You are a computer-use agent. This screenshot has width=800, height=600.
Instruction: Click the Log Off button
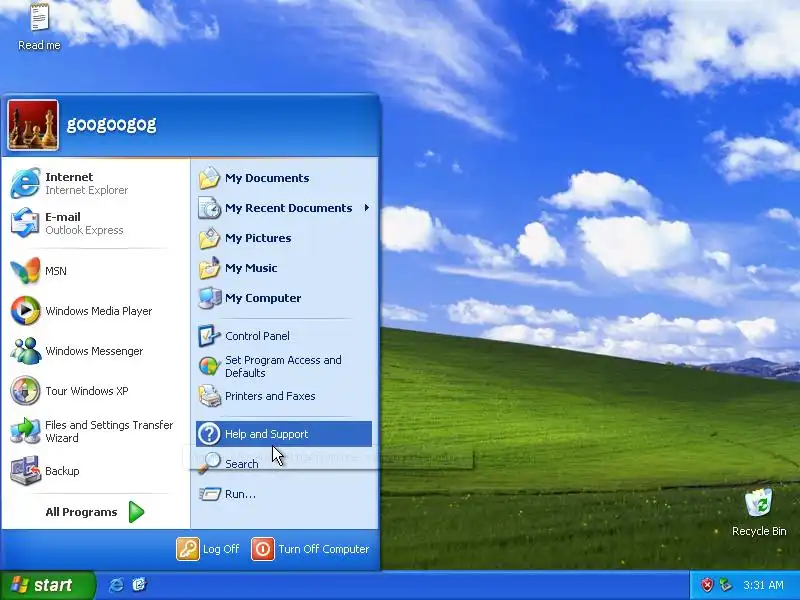pos(208,549)
